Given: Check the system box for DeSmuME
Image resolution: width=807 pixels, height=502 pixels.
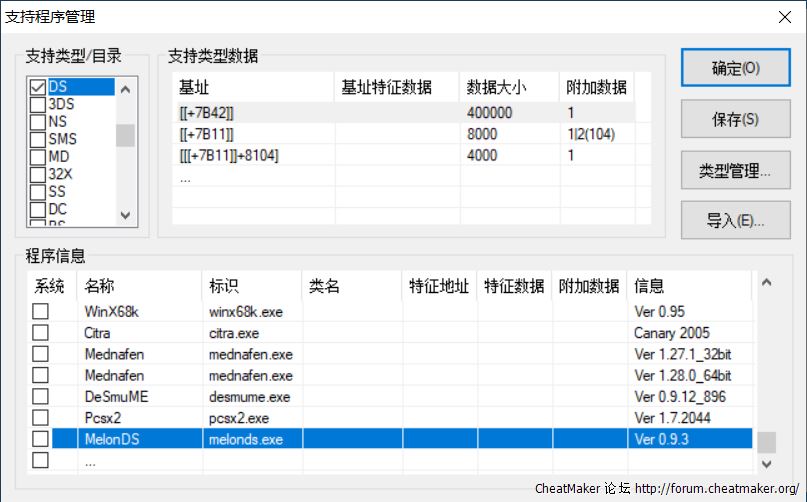Looking at the screenshot, I should (x=40, y=397).
